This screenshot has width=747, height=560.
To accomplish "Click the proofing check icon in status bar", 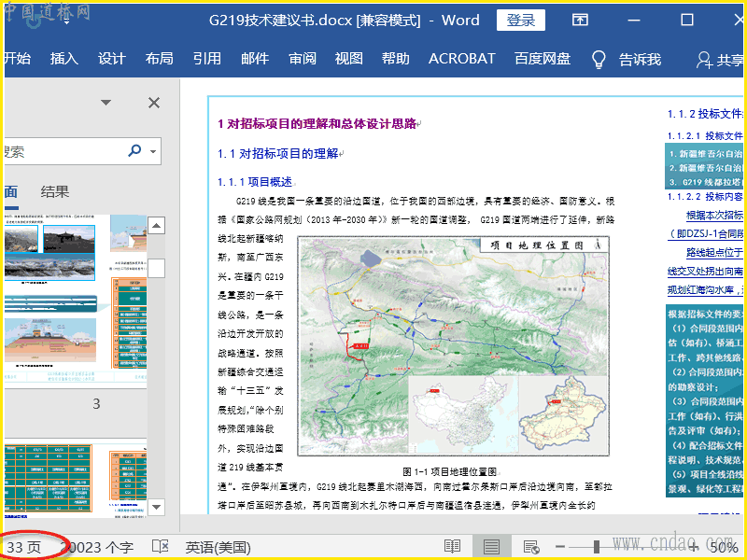I will [x=161, y=547].
